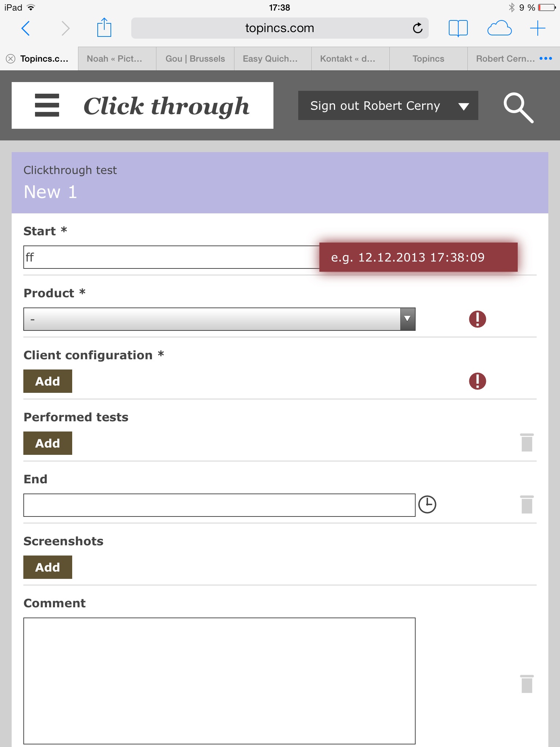The height and width of the screenshot is (747, 560).
Task: Open Safari bookmarks book icon
Action: [x=458, y=28]
